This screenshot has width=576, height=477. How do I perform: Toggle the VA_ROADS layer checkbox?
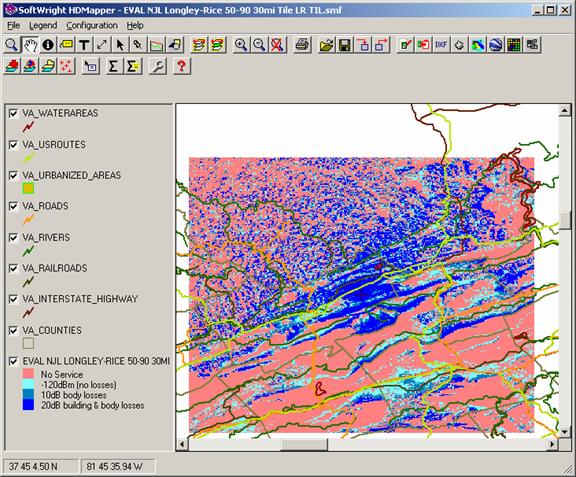(x=13, y=206)
